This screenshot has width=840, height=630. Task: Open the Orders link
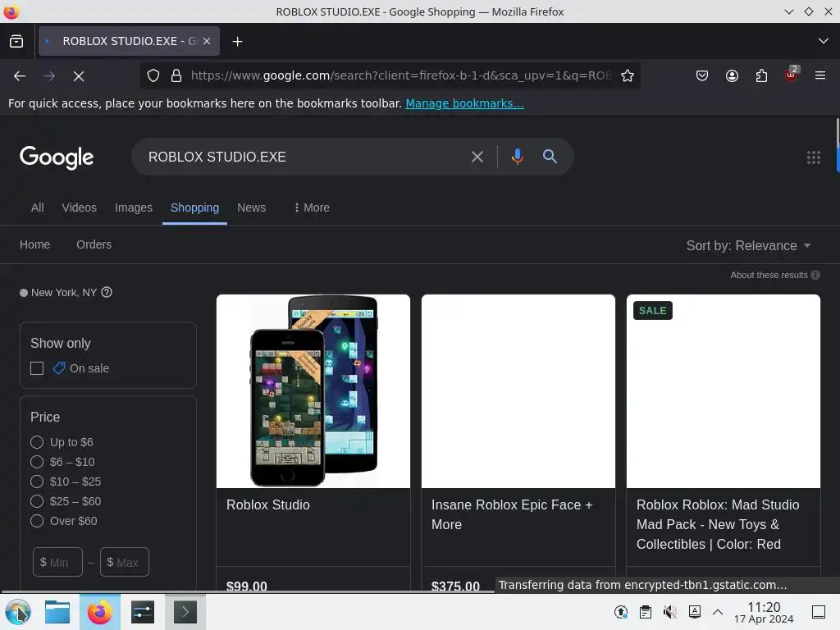pyautogui.click(x=94, y=244)
